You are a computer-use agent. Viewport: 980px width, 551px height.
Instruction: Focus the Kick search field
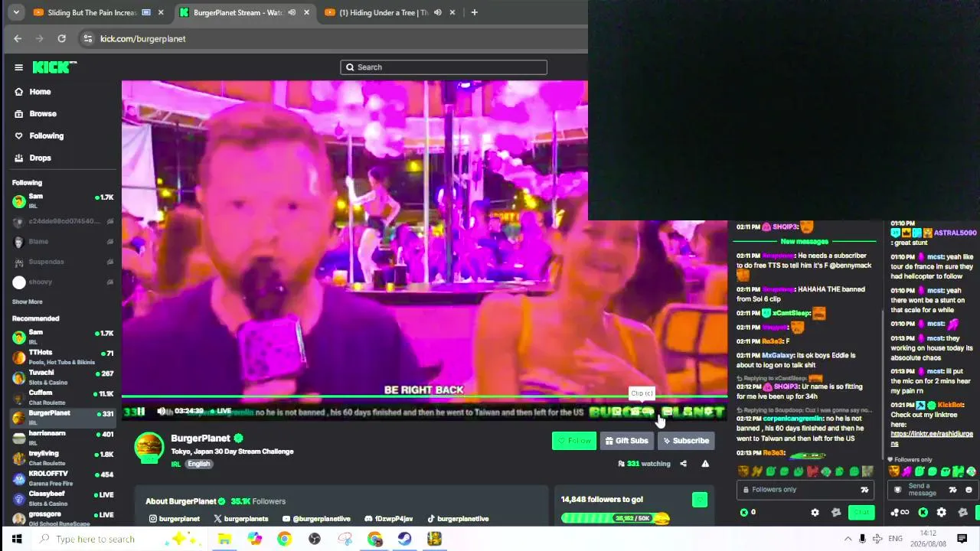pyautogui.click(x=443, y=67)
